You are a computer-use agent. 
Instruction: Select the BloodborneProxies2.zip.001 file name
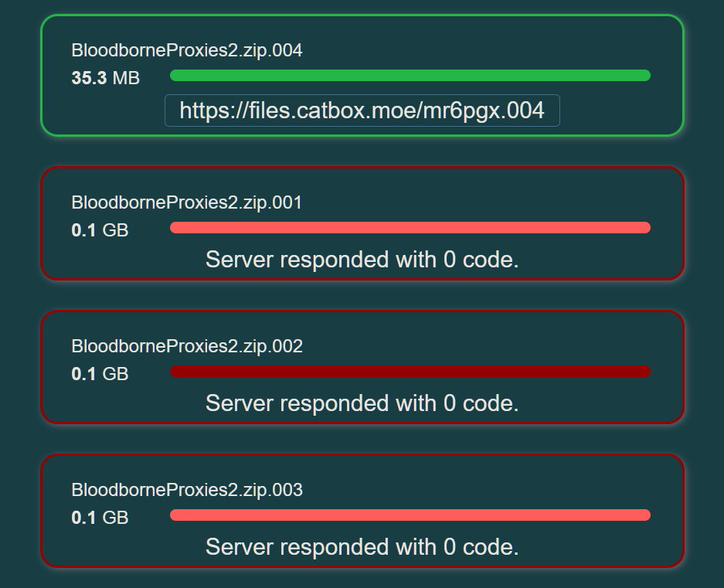pos(187,202)
